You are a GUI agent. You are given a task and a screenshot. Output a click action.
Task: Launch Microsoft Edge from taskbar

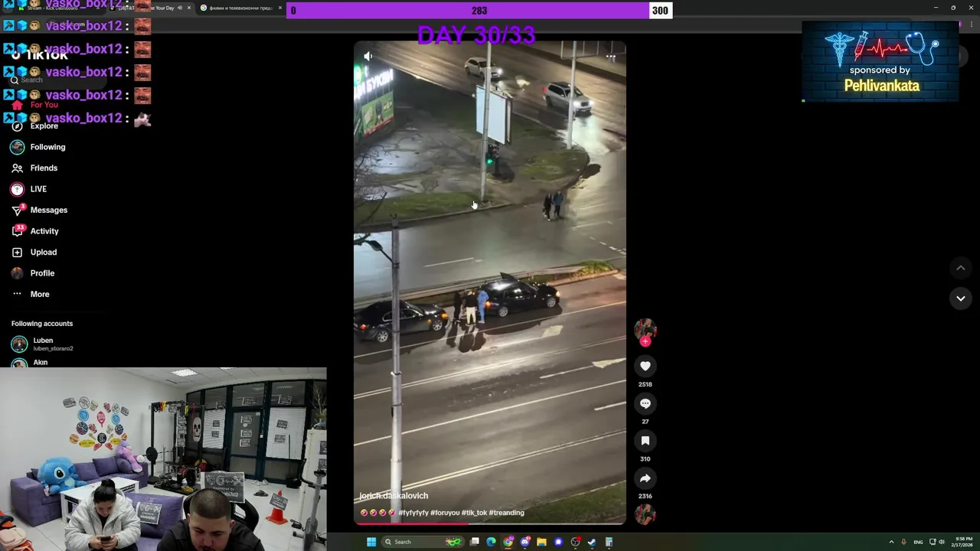[x=492, y=542]
